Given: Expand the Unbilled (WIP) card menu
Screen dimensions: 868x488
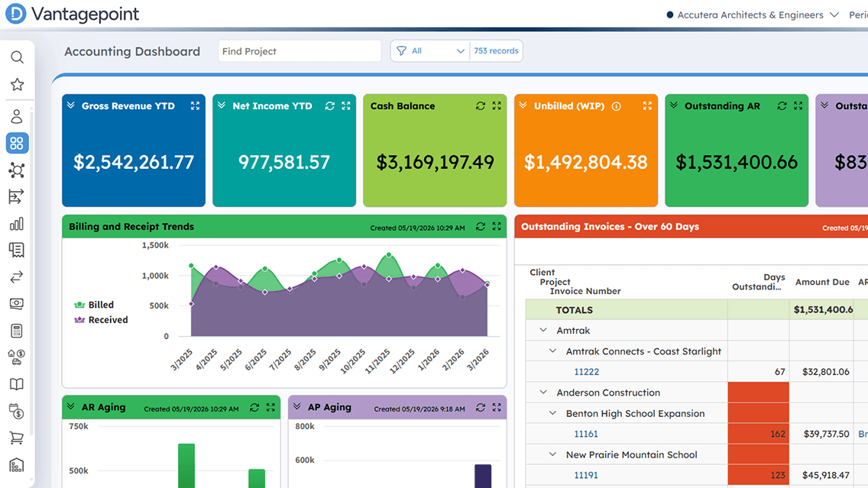Looking at the screenshot, I should (x=523, y=105).
